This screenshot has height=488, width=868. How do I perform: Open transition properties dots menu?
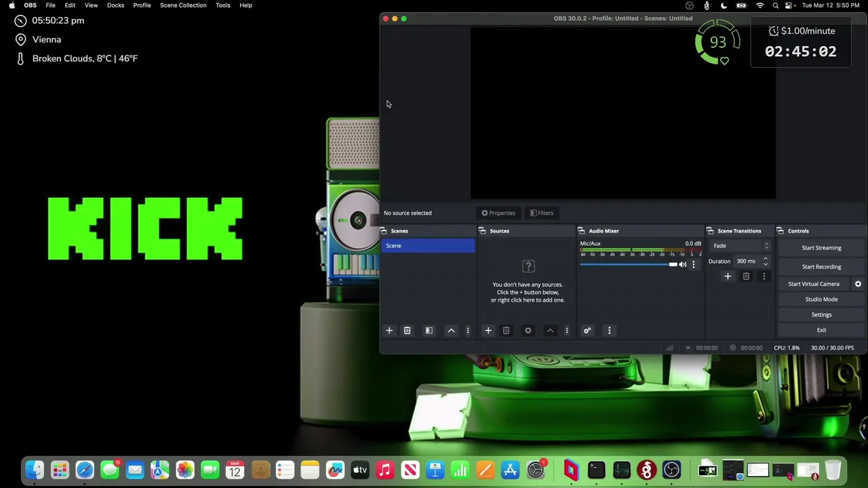(764, 277)
